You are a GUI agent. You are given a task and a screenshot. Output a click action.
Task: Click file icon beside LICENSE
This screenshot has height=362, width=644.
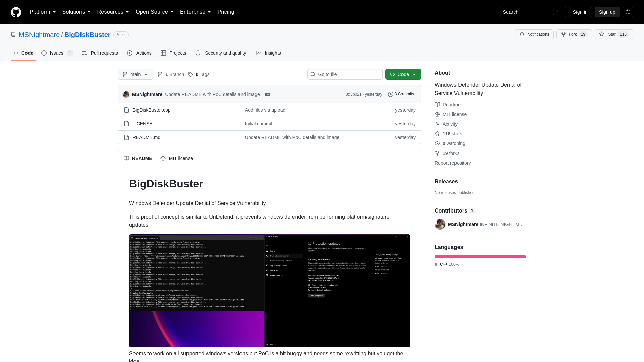point(126,124)
